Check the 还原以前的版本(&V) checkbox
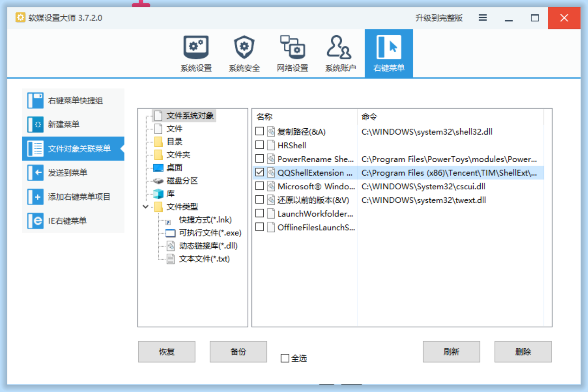The width and height of the screenshot is (588, 392). point(260,200)
